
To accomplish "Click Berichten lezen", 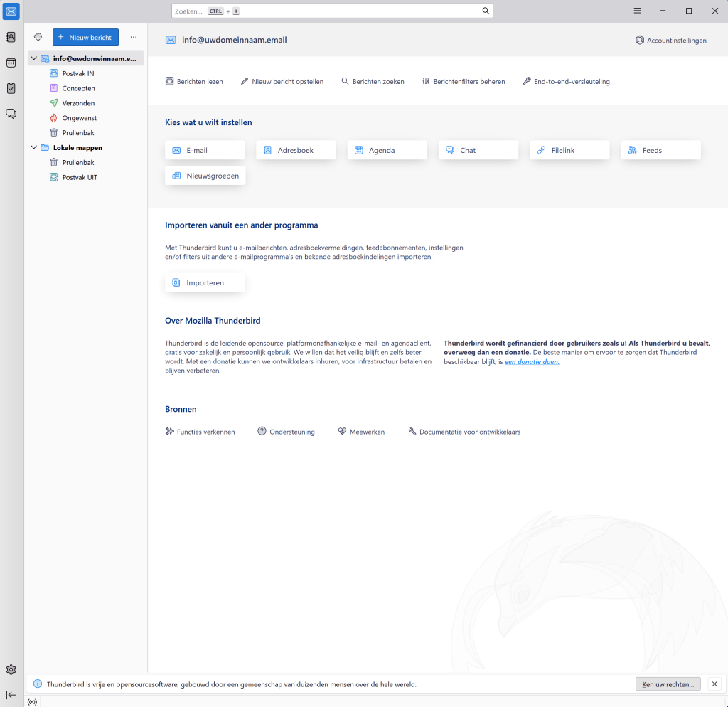I will coord(194,81).
